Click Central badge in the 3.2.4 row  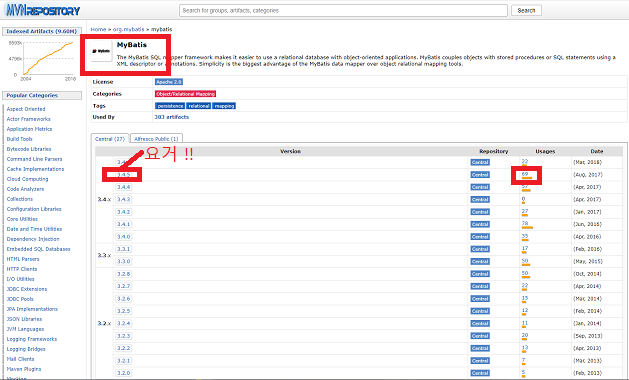[x=480, y=323]
